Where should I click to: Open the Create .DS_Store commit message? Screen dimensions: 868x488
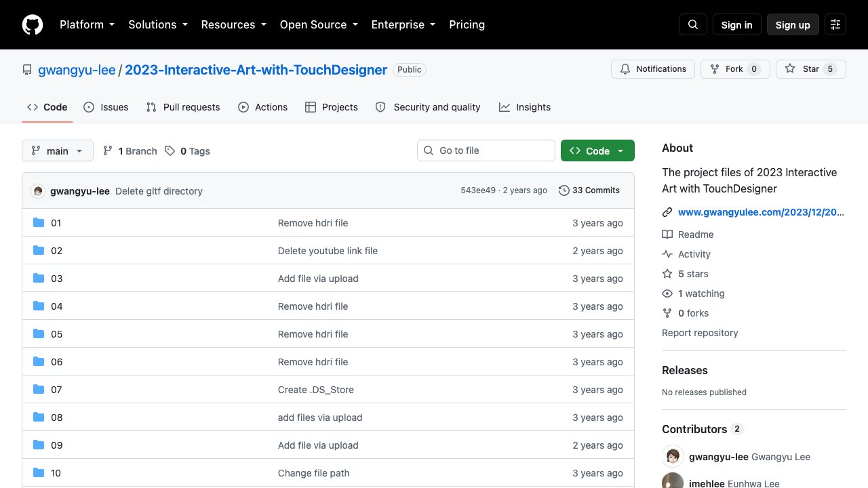point(316,390)
